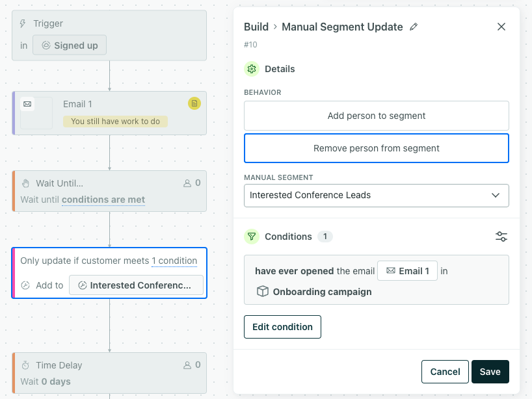Click the Edit condition button
Screen dimensions: 532x399
coord(282,327)
